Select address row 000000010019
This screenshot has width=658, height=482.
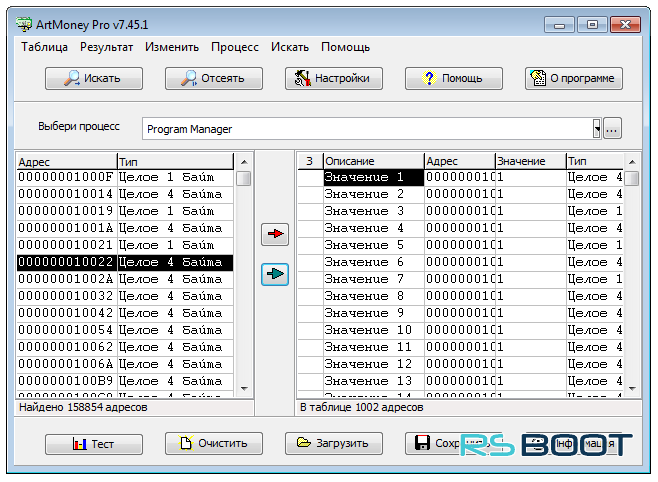click(x=125, y=211)
